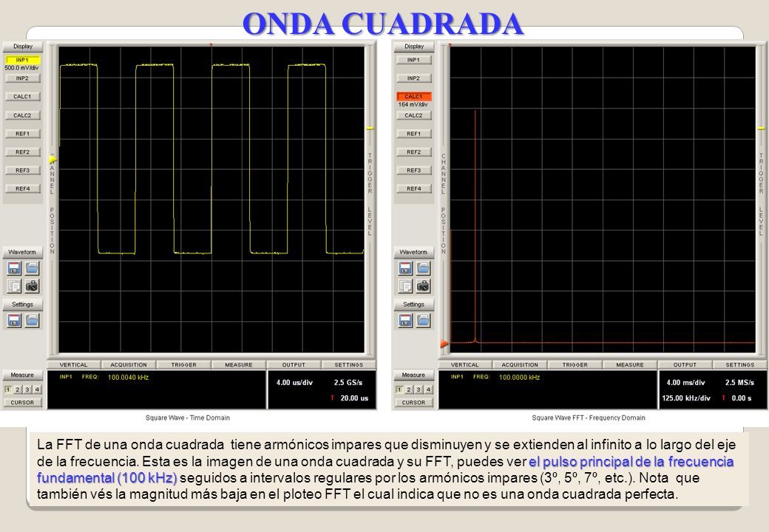Toggle REF2 on right FFT scope
769x532 pixels.
point(413,152)
